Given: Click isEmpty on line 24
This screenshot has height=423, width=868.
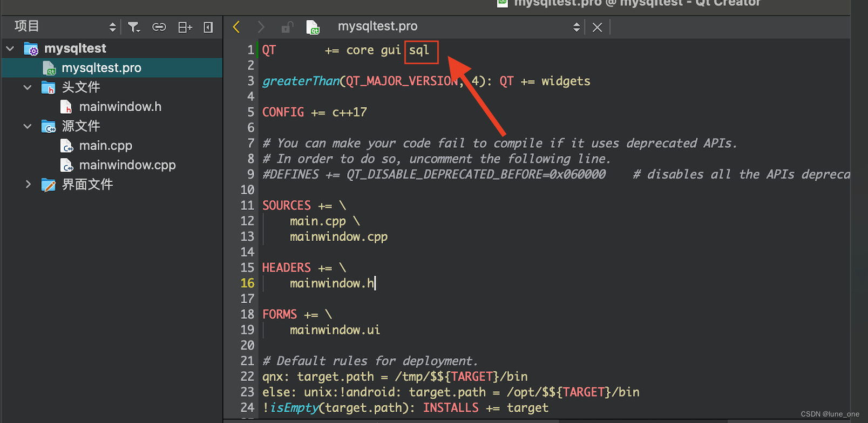Looking at the screenshot, I should (295, 408).
